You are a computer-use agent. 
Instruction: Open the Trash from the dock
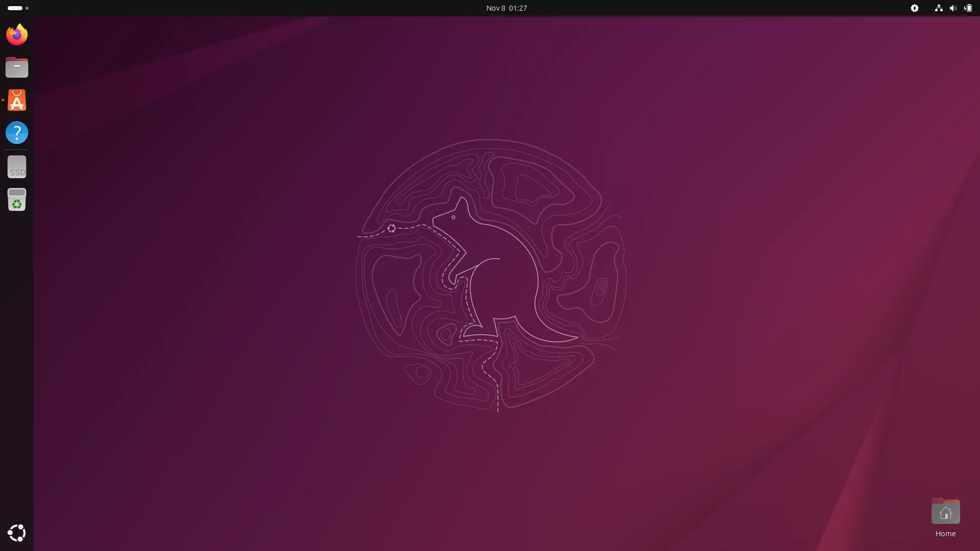tap(16, 199)
